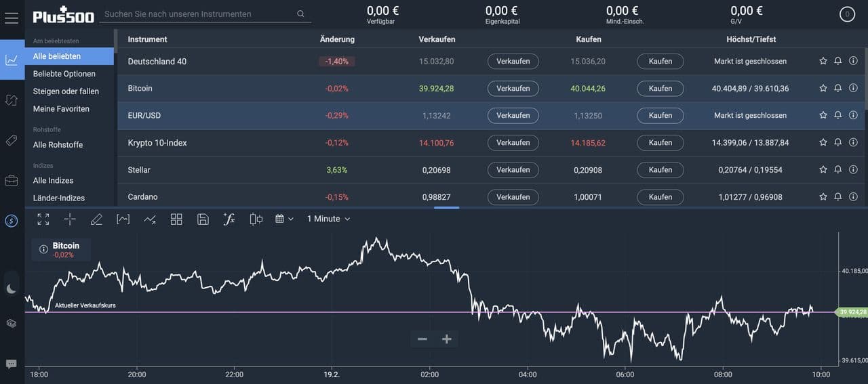Select the crosshair cursor tool
The width and height of the screenshot is (868, 384).
(x=70, y=219)
